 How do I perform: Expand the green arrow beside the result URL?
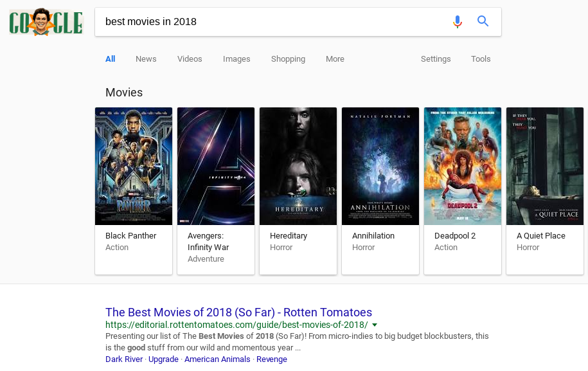pos(374,325)
